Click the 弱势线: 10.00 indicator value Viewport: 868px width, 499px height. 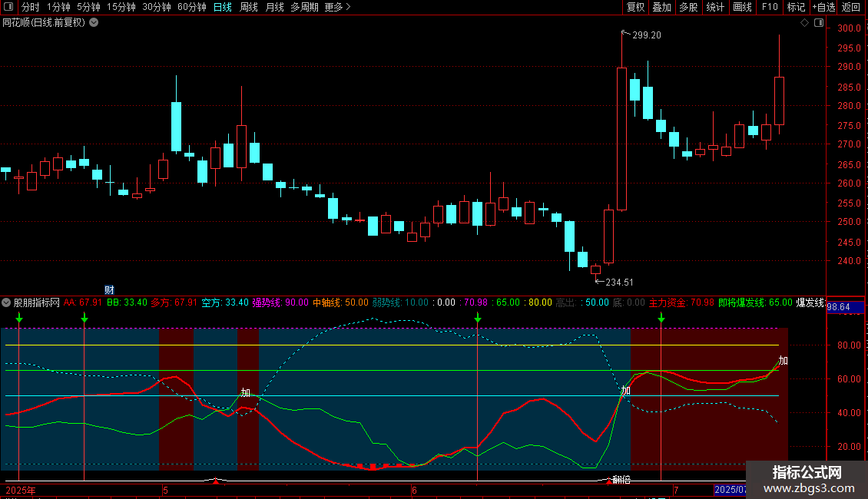[400, 302]
